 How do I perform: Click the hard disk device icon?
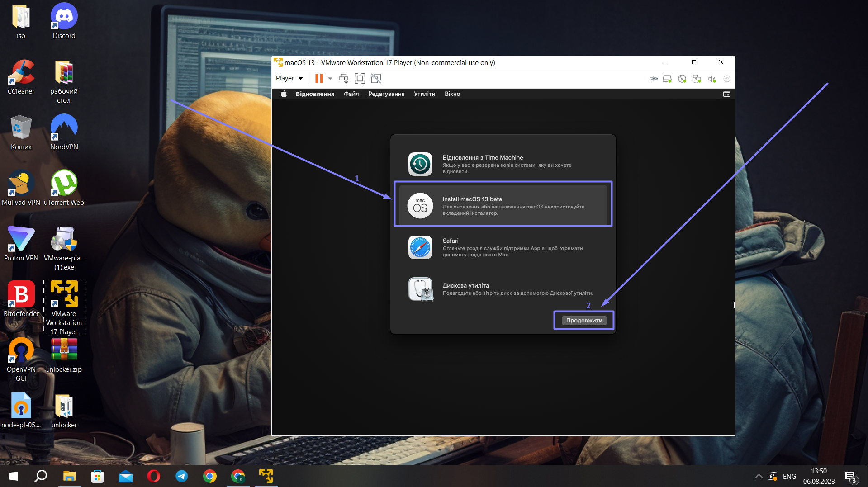point(667,79)
